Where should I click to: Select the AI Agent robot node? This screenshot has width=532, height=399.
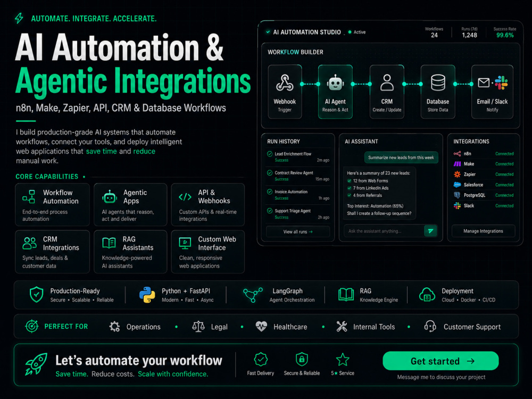coord(335,92)
